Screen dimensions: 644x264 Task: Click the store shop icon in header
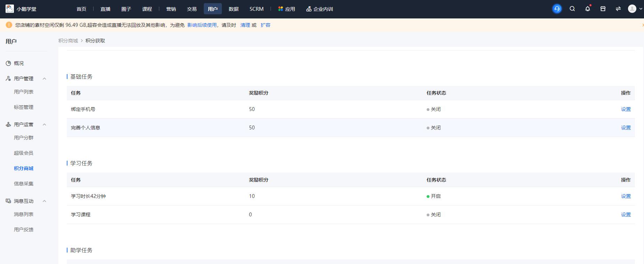click(x=603, y=9)
